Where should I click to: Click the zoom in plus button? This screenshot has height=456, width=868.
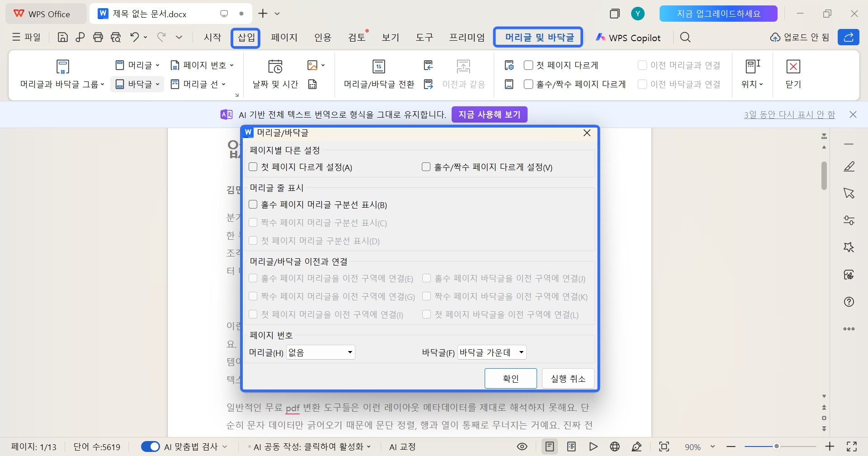(x=830, y=447)
